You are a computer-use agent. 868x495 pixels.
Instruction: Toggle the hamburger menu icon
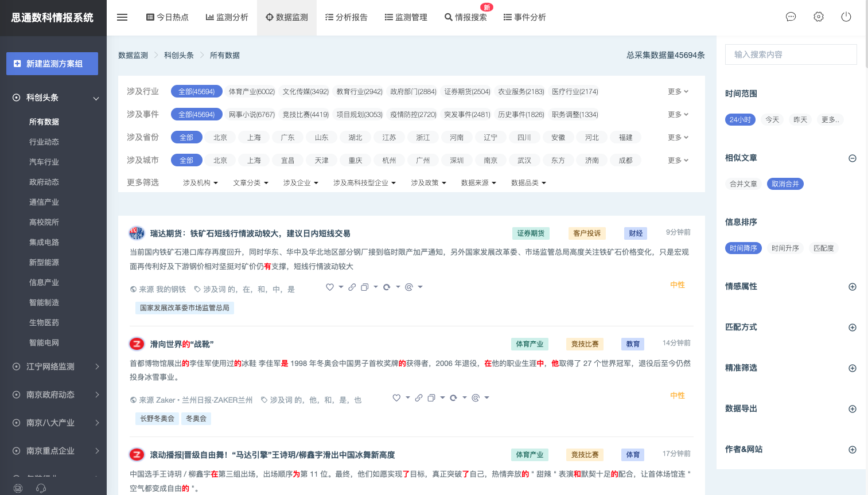tap(122, 17)
